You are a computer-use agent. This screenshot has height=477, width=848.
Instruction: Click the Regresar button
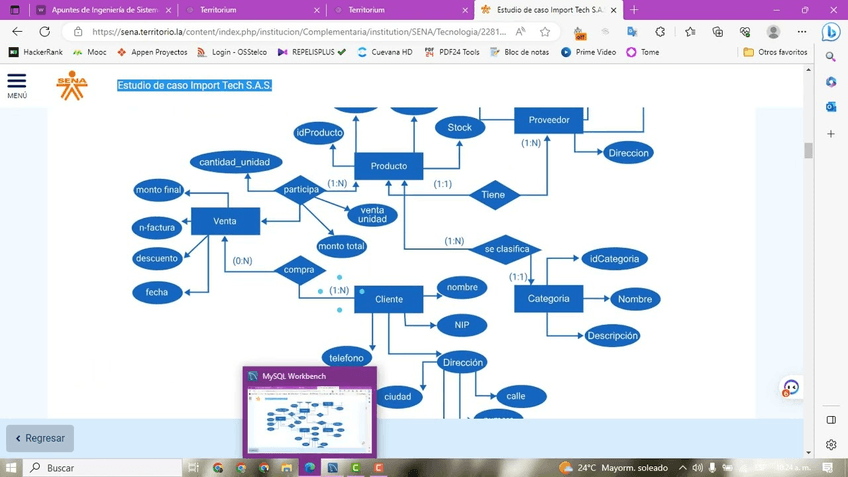point(40,438)
